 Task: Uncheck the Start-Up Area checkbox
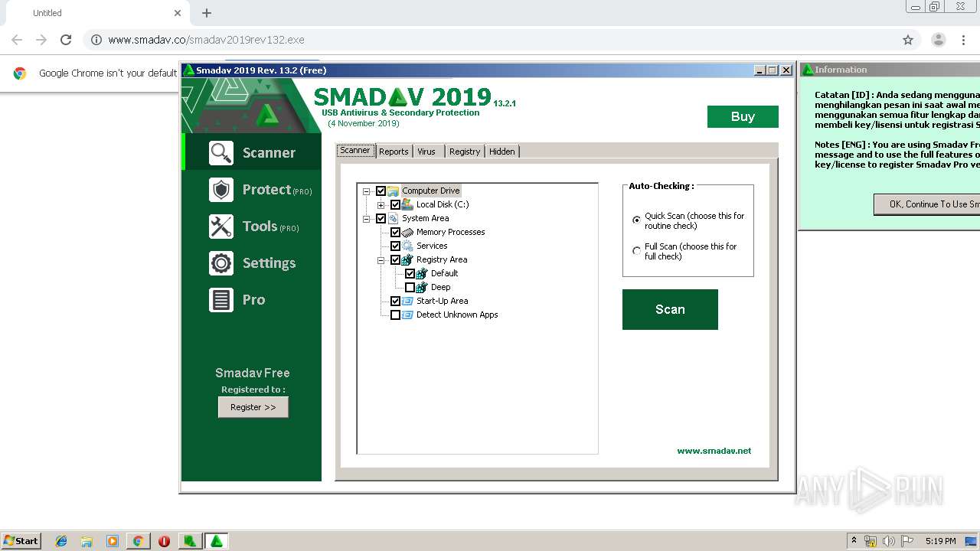[x=396, y=301]
